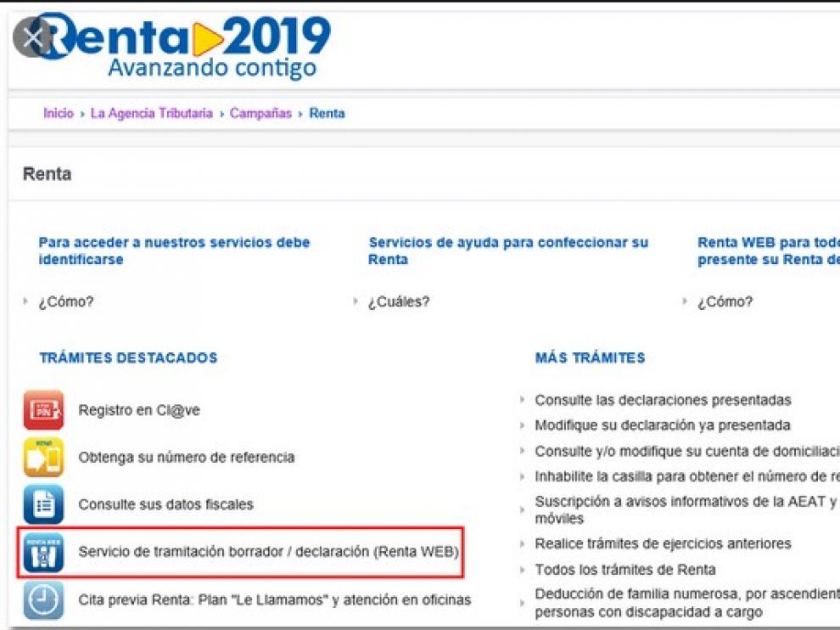This screenshot has width=840, height=630.
Task: Expand ¿Cuáles? under servicios de ayuda
Action: coord(399,302)
